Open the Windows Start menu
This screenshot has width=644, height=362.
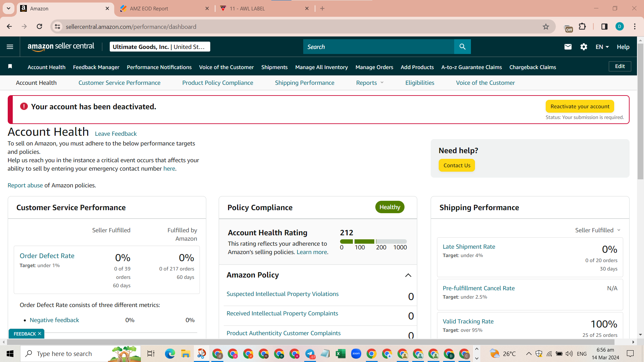[x=10, y=354]
